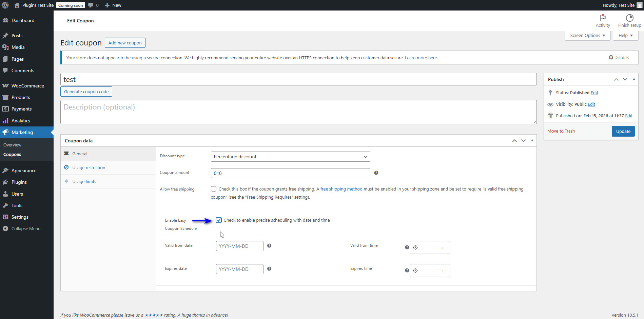Enable the Allow free shipping checkbox
This screenshot has width=644, height=319.
pyautogui.click(x=214, y=189)
